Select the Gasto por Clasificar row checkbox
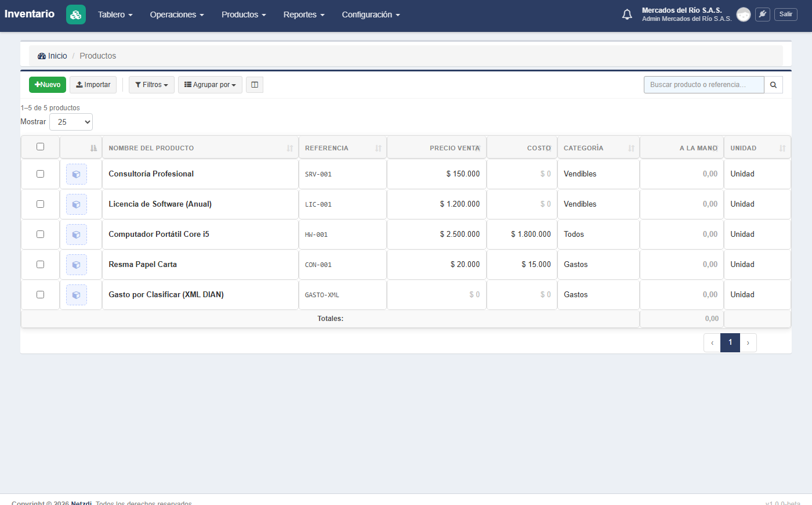 coord(40,294)
